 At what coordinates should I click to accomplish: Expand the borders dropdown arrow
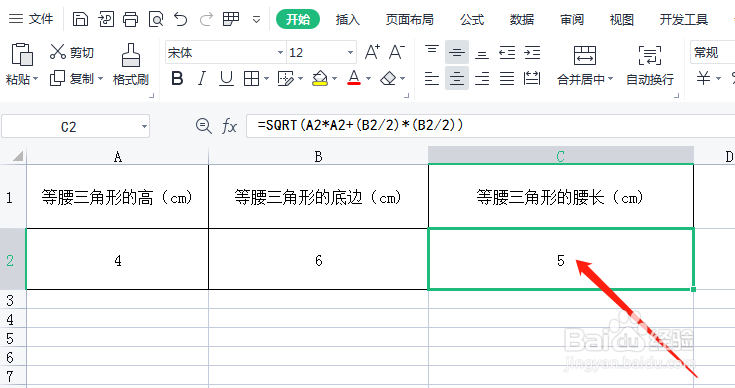point(266,79)
